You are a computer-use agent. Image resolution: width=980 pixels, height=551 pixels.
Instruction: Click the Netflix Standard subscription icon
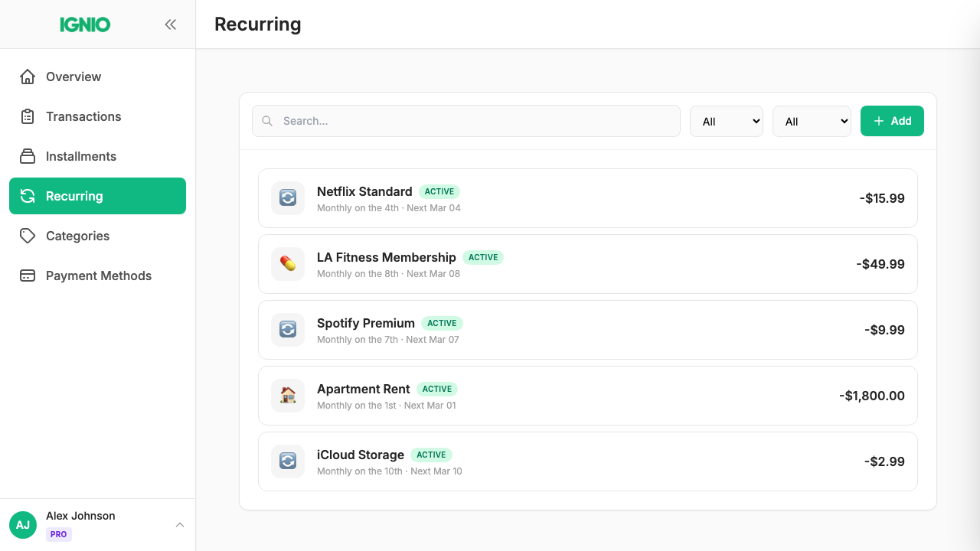287,198
